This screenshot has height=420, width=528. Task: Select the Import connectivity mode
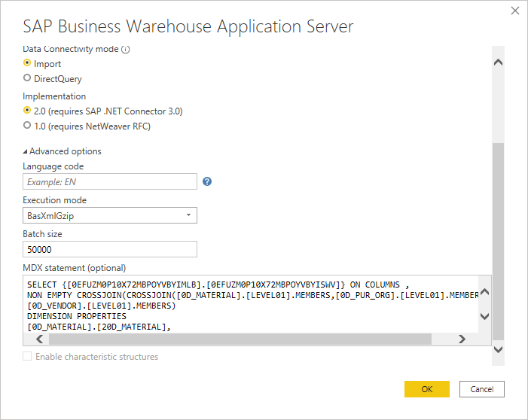[x=27, y=63]
